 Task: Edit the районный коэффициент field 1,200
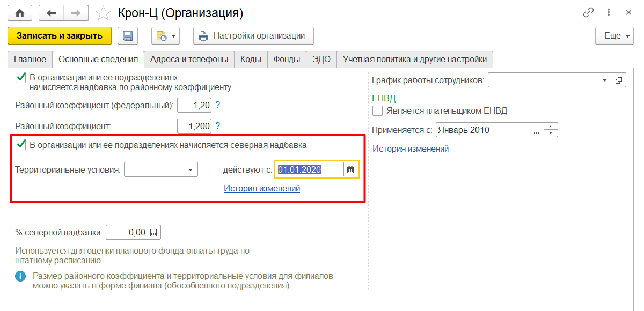pos(195,127)
